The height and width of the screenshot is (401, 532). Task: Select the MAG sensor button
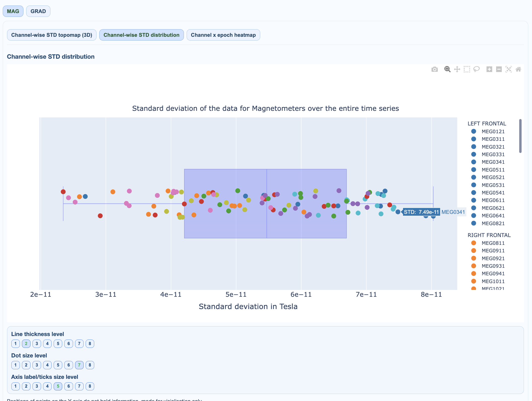[x=13, y=11]
